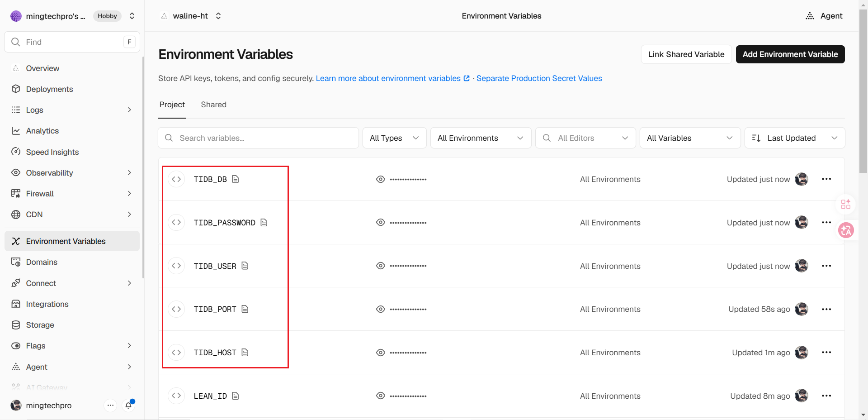Open Separate Production Secret Values link
Viewport: 868px width, 420px height.
tap(539, 78)
